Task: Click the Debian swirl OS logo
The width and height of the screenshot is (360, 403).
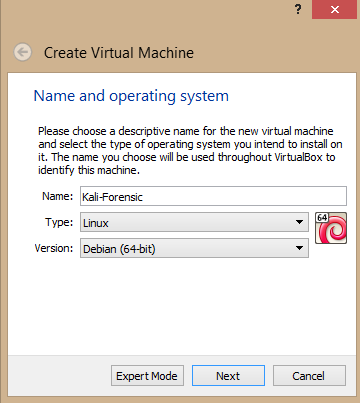Action: [331, 228]
